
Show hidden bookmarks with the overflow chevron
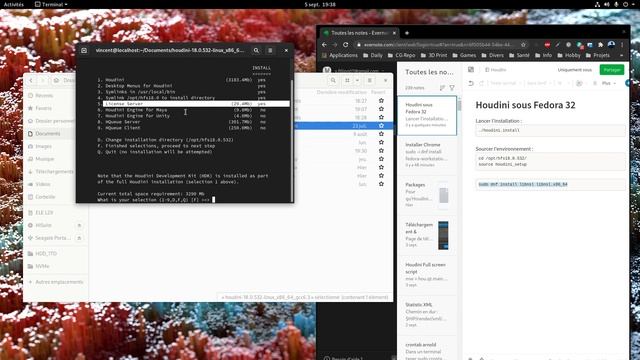point(621,55)
